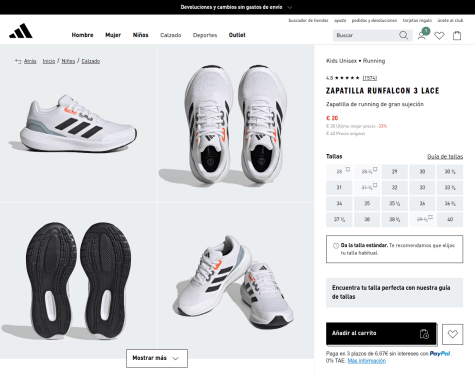Select size 38
This screenshot has width=475, height=380.
367,219
